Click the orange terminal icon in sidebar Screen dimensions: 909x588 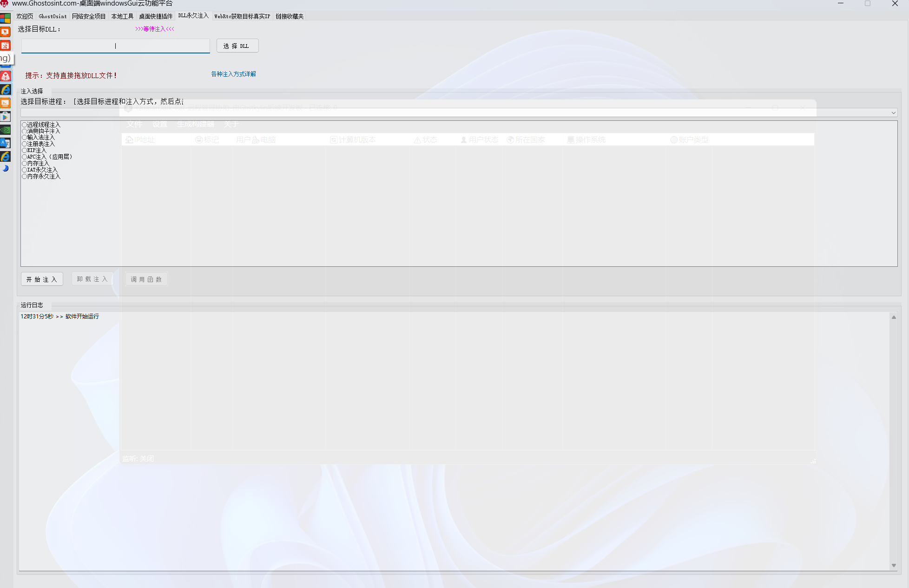pyautogui.click(x=5, y=103)
